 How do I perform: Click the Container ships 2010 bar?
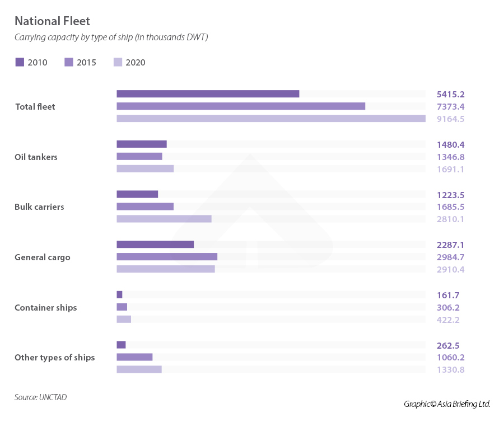tap(119, 295)
